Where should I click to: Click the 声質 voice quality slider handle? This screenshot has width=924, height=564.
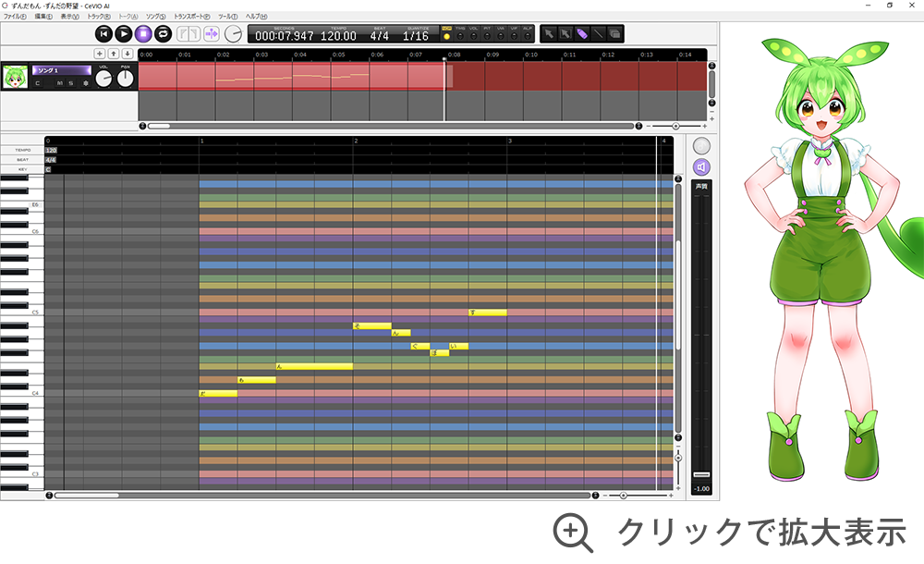coord(701,475)
